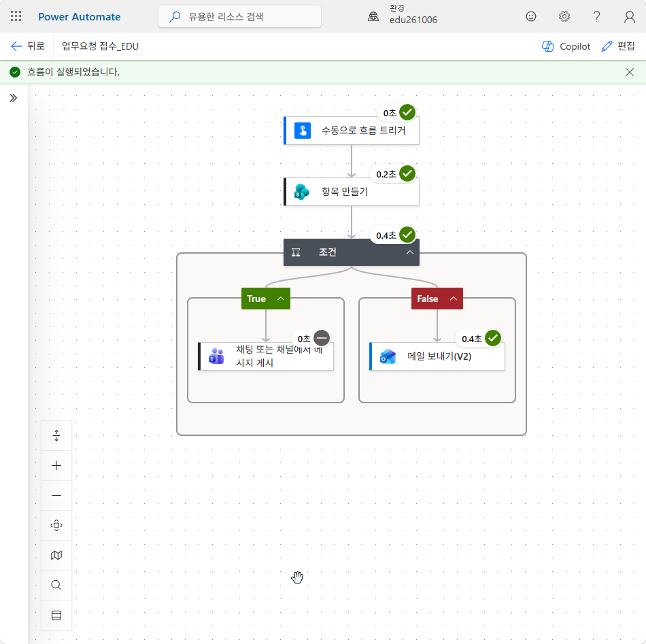The image size is (646, 644).
Task: Focus the 유용한 리소스 검색 search box
Action: (239, 16)
